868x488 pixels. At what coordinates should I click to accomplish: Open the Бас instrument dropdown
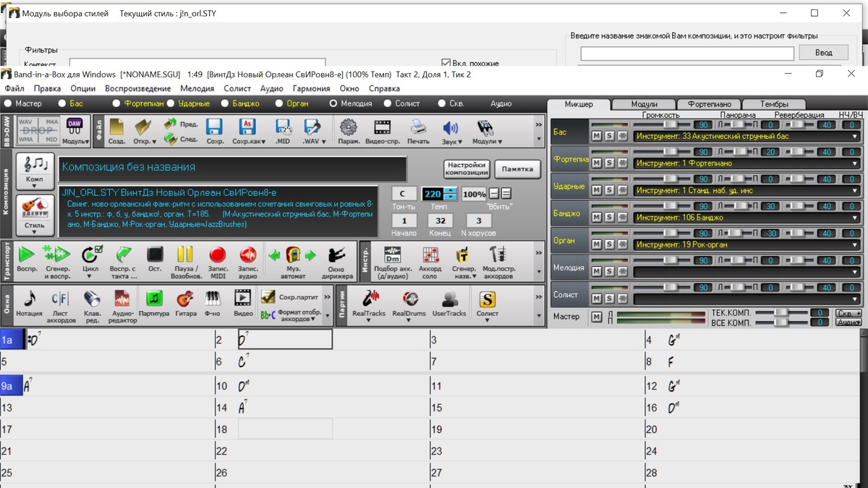[856, 136]
